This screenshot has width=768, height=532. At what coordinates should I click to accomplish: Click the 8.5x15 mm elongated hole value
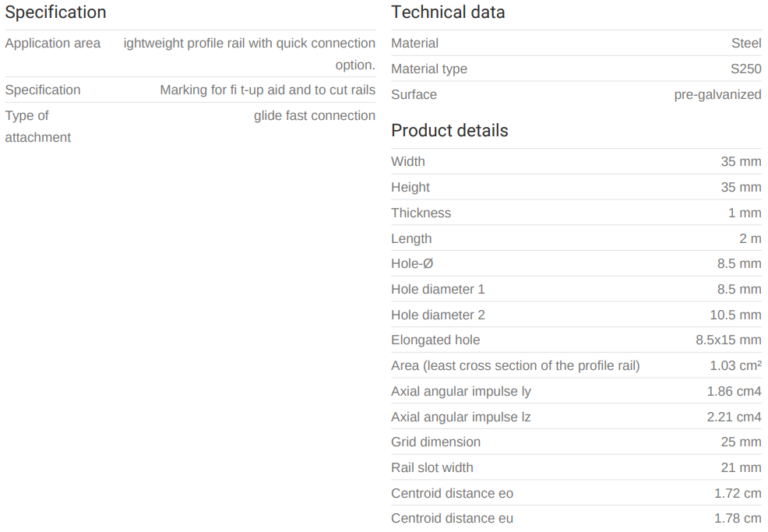click(728, 340)
